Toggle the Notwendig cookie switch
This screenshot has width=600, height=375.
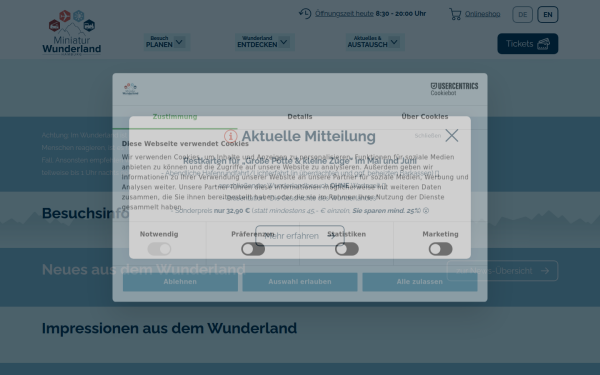159,249
